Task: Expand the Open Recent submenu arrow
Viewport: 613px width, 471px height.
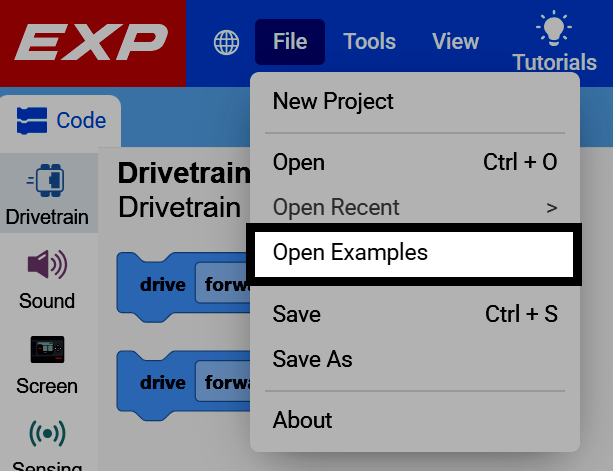Action: click(x=552, y=208)
